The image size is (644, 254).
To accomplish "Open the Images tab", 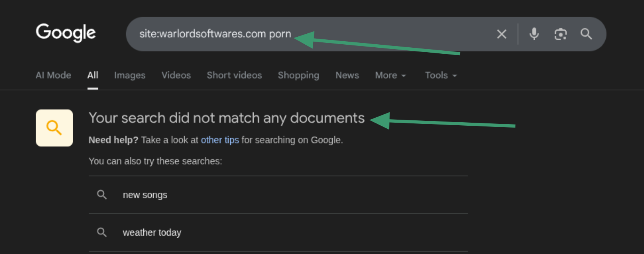I will [130, 75].
